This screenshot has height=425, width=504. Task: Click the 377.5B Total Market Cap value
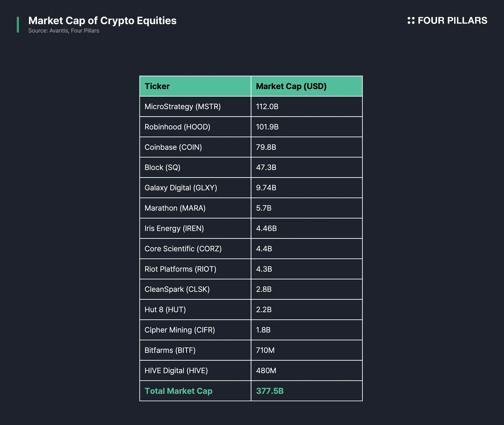270,391
